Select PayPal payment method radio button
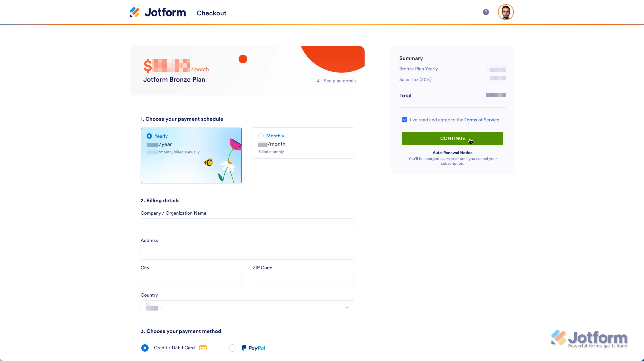 (x=233, y=348)
